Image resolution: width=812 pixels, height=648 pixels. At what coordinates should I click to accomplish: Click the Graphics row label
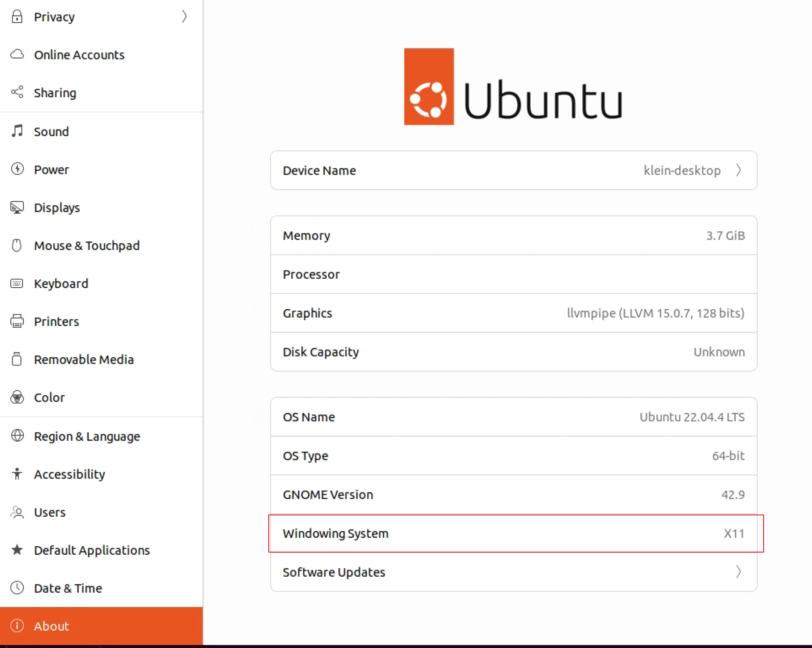(x=307, y=313)
